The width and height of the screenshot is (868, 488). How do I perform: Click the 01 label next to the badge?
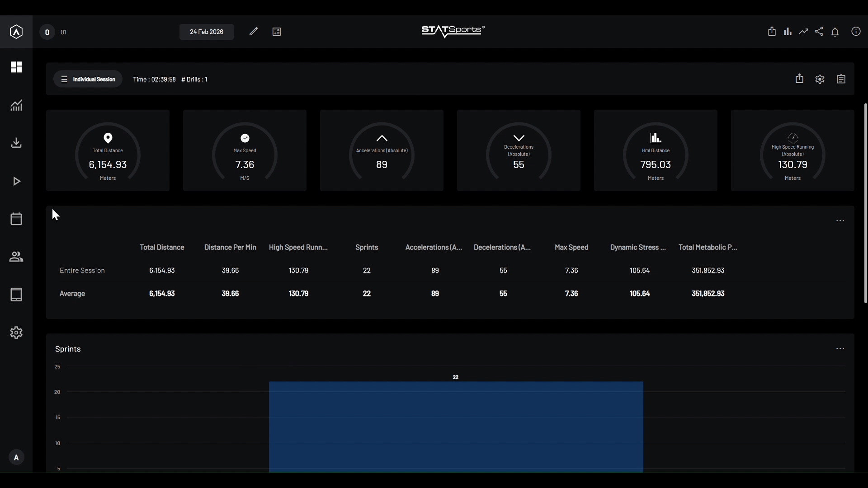[x=63, y=32]
